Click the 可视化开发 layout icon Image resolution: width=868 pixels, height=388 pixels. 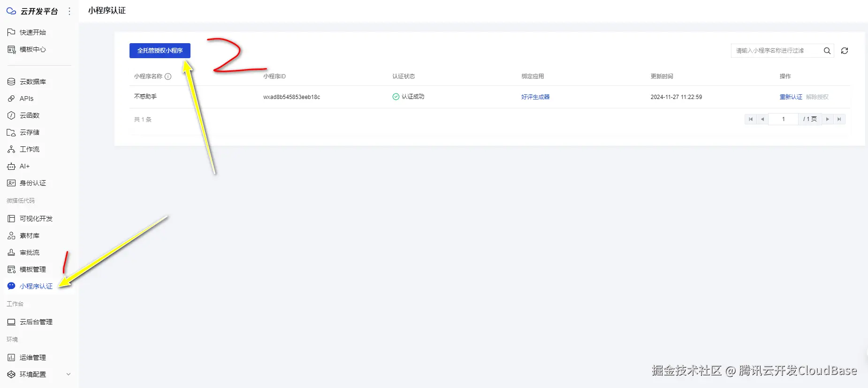pos(11,219)
